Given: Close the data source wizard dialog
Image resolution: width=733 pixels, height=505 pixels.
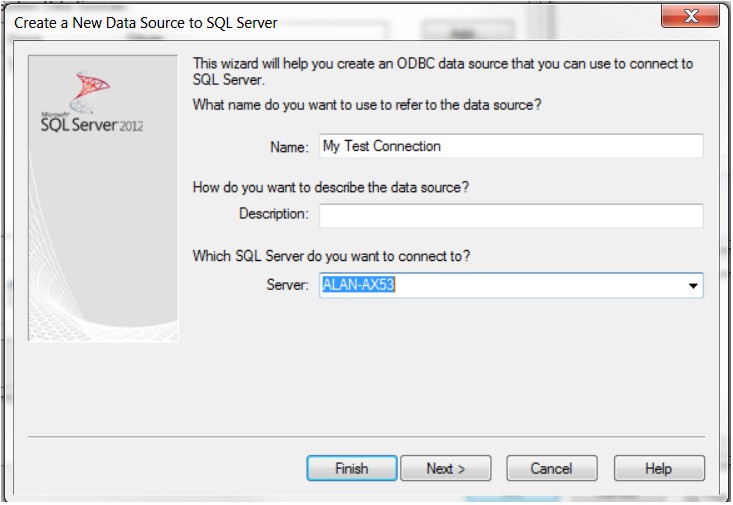Looking at the screenshot, I should click(x=690, y=16).
